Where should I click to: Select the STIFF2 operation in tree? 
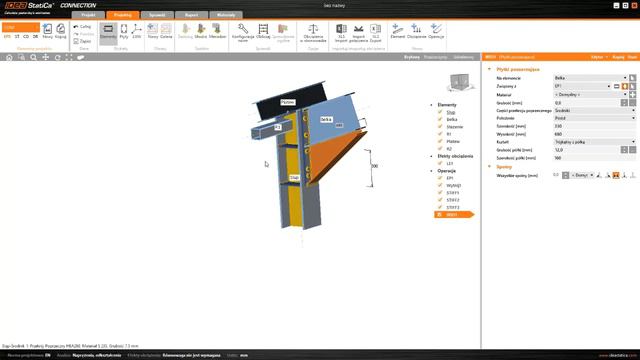click(x=453, y=200)
